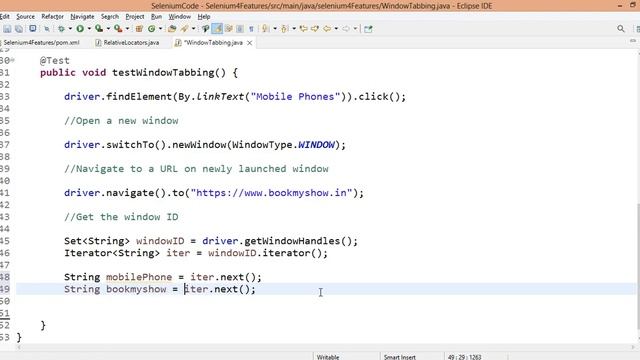640x360 pixels.
Task: Open the Source menu
Action: click(25, 16)
